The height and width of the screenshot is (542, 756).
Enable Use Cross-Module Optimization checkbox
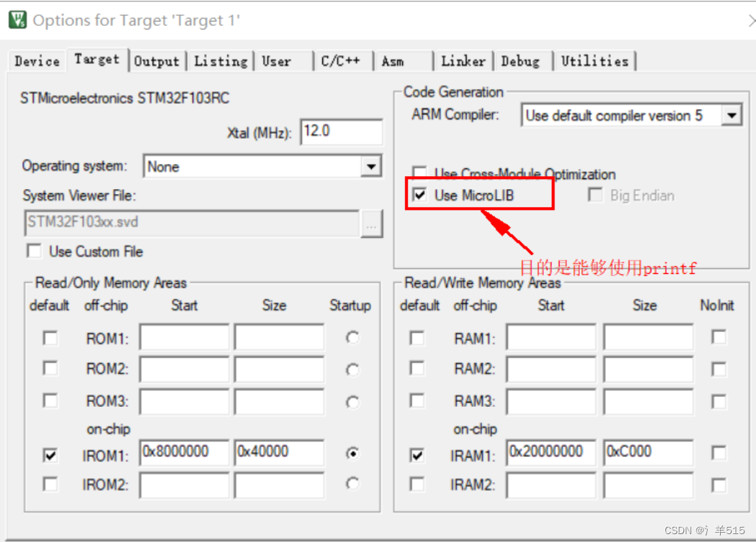(419, 172)
